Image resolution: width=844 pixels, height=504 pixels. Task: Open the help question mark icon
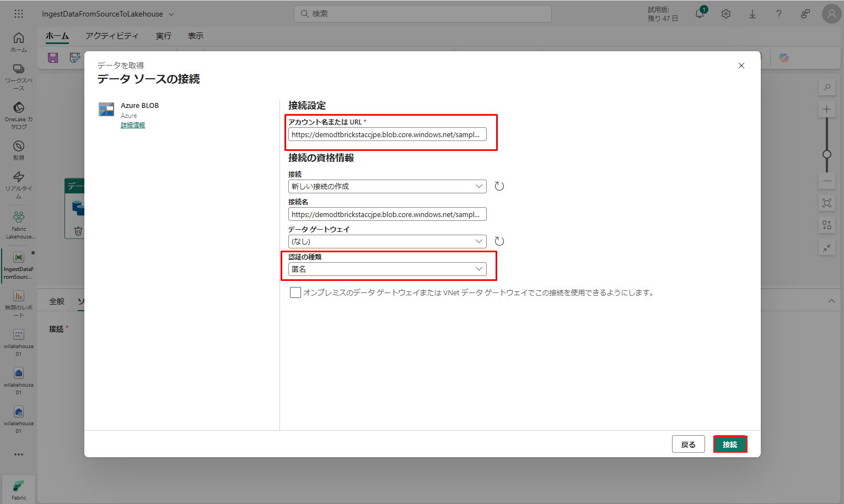coord(779,14)
